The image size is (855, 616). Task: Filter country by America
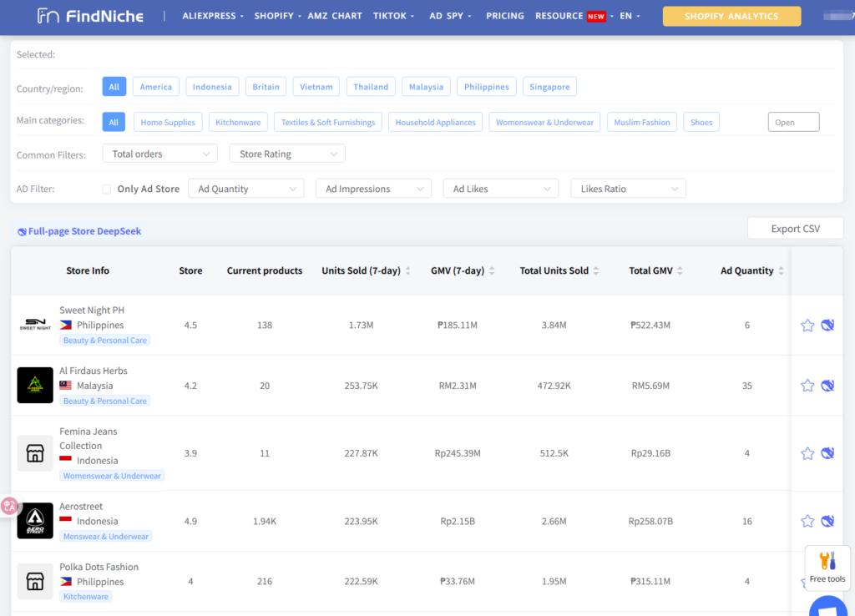pyautogui.click(x=156, y=87)
